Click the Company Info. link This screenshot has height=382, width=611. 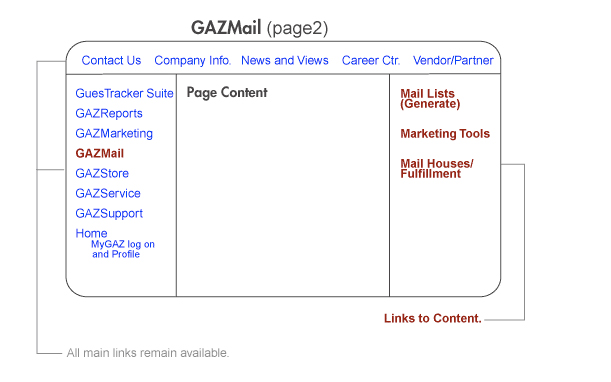click(192, 60)
